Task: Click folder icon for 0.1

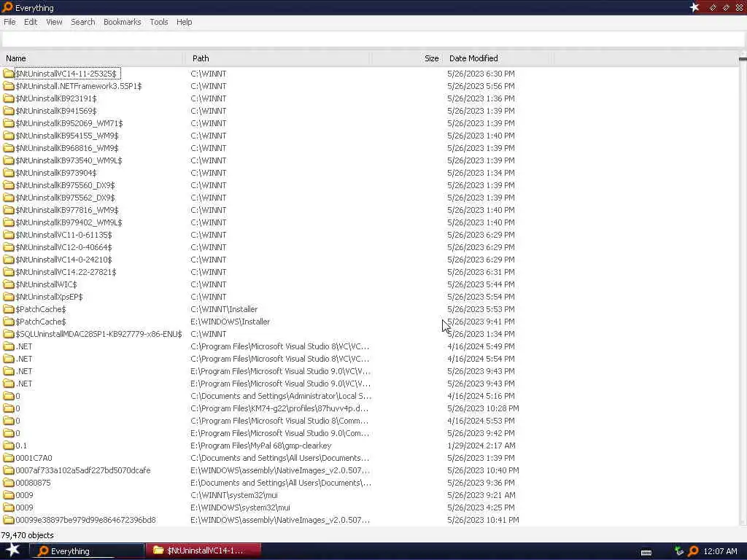Action: point(9,446)
